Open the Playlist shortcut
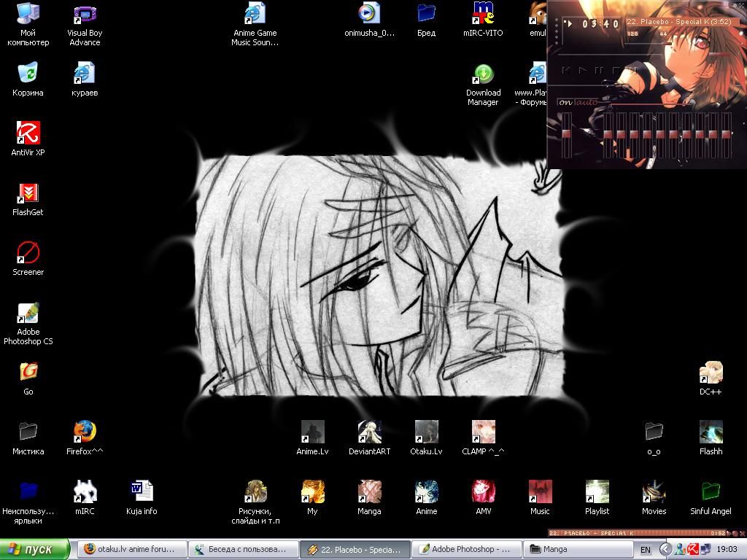The image size is (747, 560). click(x=597, y=498)
